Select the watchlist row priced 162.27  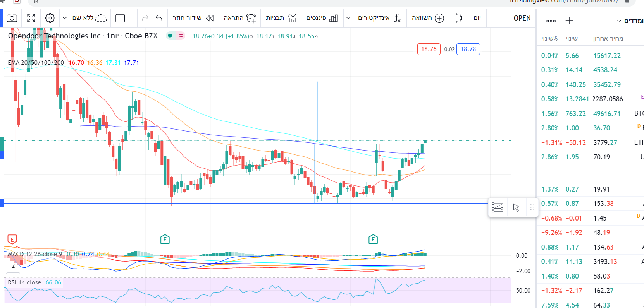[591, 291]
